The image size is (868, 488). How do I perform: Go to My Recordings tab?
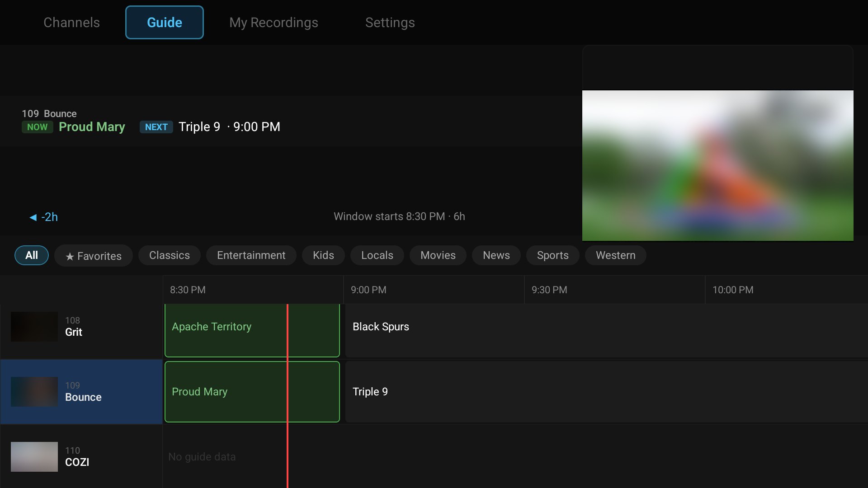pos(274,23)
